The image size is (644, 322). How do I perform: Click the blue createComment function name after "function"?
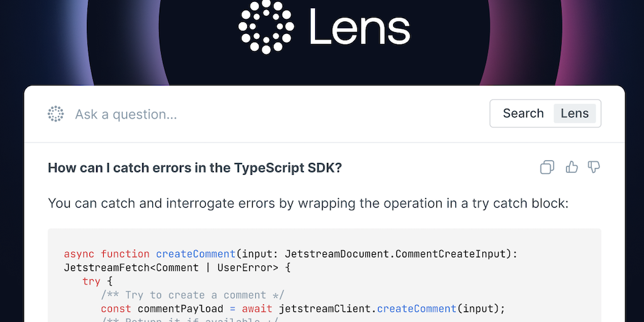(x=196, y=254)
